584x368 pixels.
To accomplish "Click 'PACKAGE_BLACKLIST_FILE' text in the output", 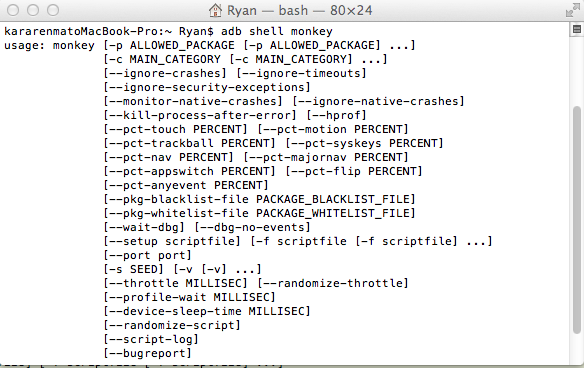I will [333, 200].
